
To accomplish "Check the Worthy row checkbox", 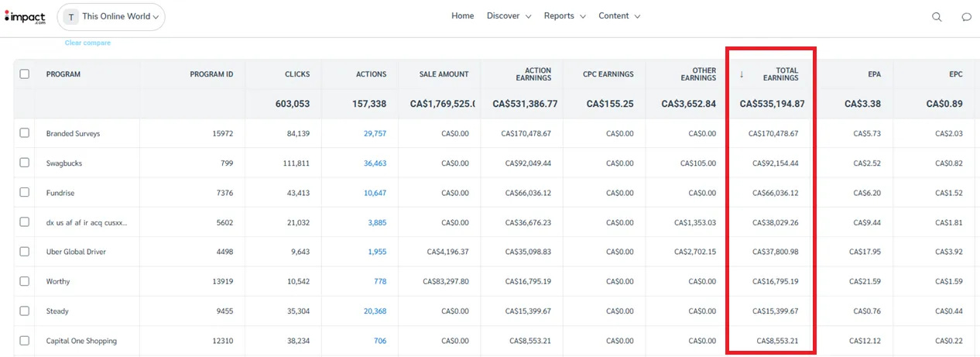I will (x=25, y=281).
